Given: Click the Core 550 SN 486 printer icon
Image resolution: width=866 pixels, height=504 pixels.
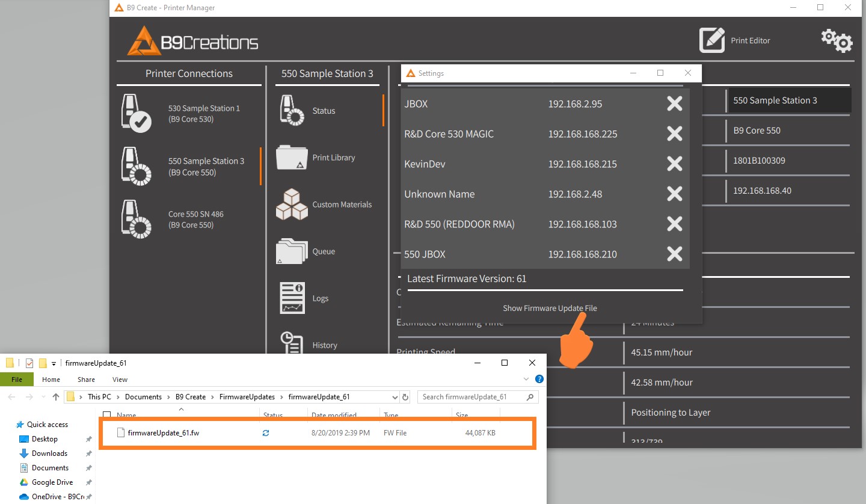Looking at the screenshot, I should click(136, 219).
